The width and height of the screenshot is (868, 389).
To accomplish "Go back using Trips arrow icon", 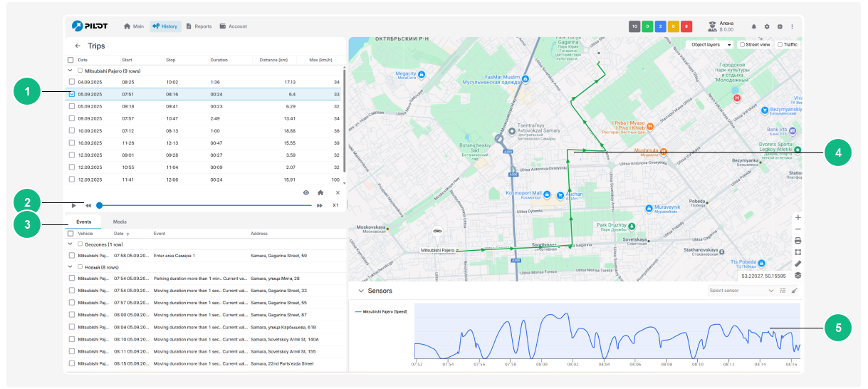I will 78,46.
